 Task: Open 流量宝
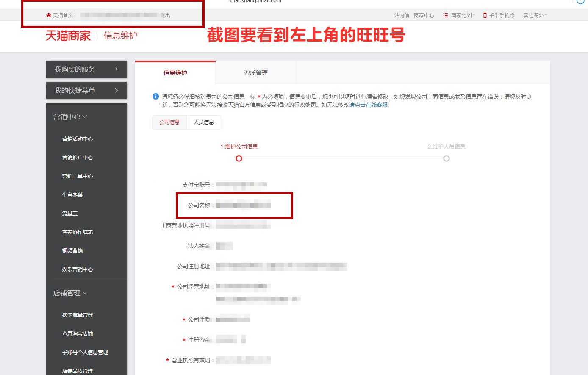(x=70, y=214)
